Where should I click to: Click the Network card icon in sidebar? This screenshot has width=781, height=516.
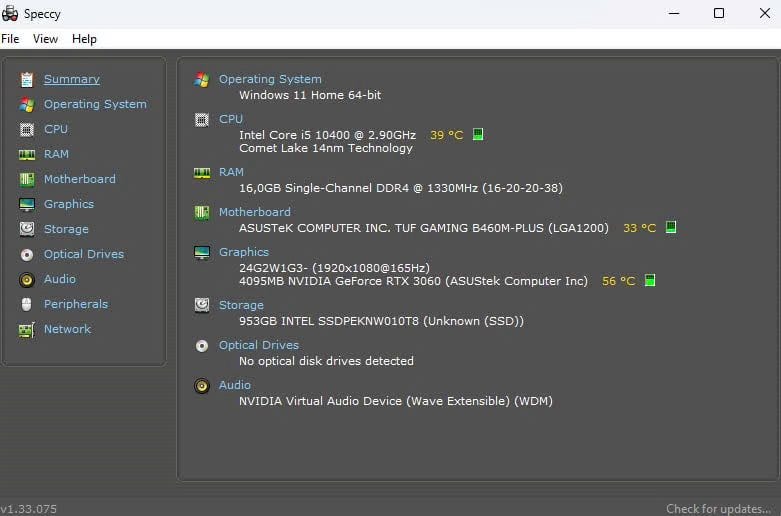click(27, 329)
